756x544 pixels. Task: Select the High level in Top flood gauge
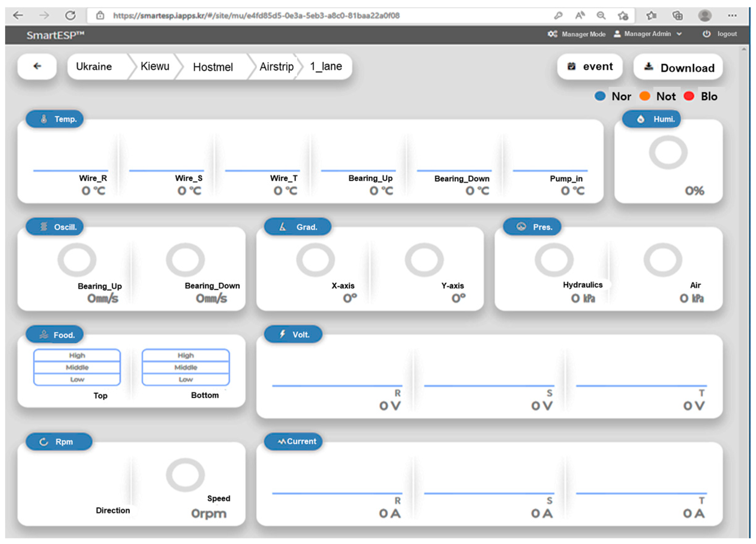coord(77,355)
